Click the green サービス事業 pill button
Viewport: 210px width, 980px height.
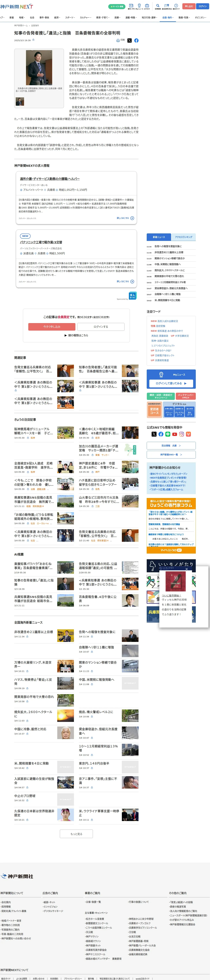117,7
